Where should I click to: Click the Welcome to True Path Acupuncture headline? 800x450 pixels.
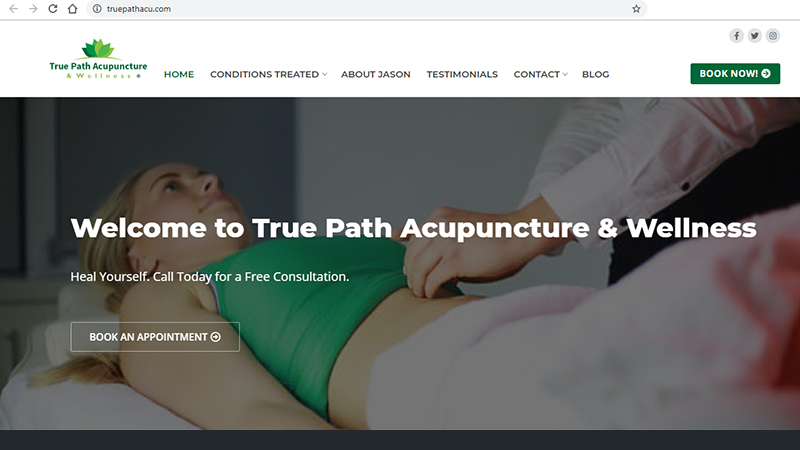tap(413, 228)
